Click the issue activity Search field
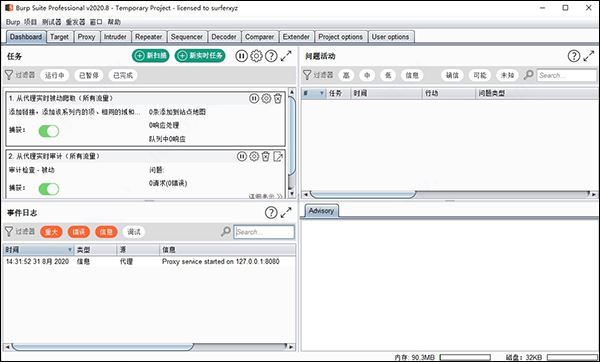Screen dimensions: 600x362 [567, 75]
